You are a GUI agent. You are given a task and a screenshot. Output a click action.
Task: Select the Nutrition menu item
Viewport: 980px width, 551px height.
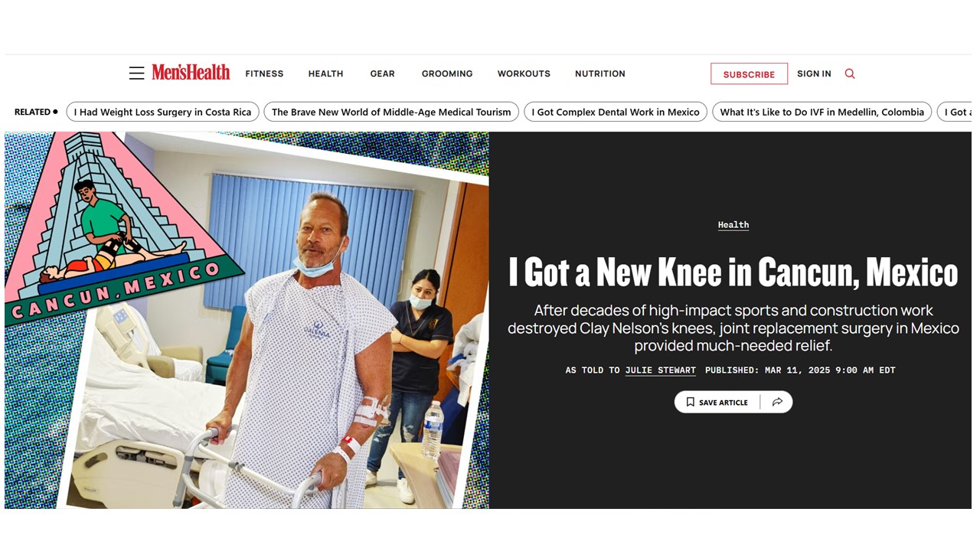[600, 73]
